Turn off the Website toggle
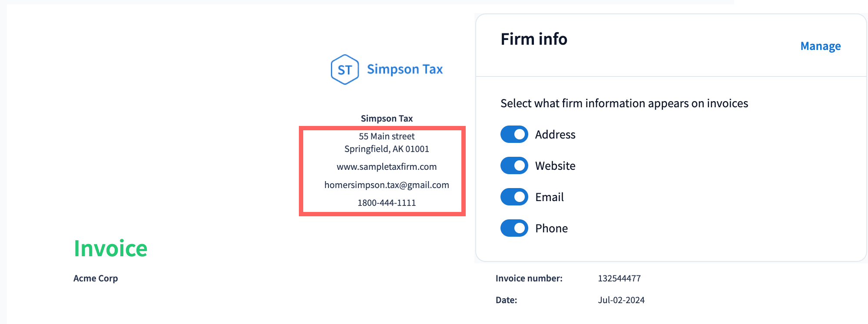 514,166
